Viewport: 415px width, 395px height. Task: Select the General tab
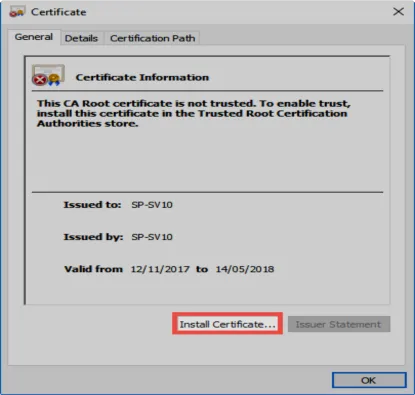tap(34, 37)
